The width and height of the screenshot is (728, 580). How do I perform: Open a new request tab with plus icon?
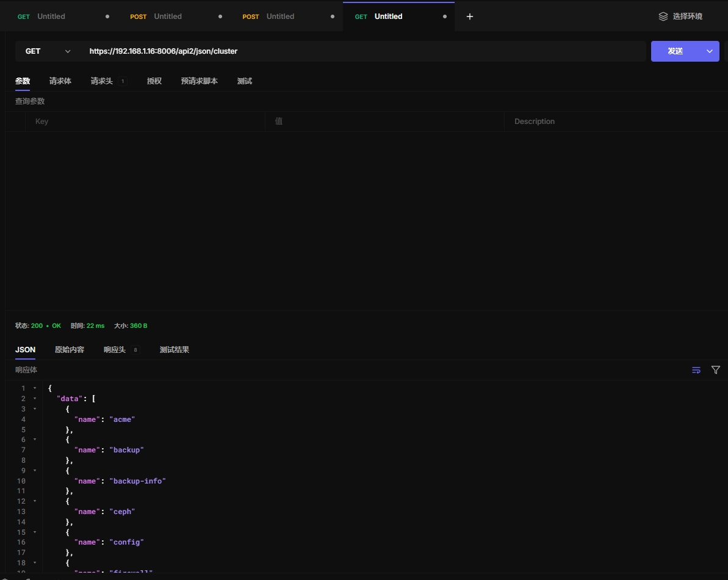click(469, 16)
